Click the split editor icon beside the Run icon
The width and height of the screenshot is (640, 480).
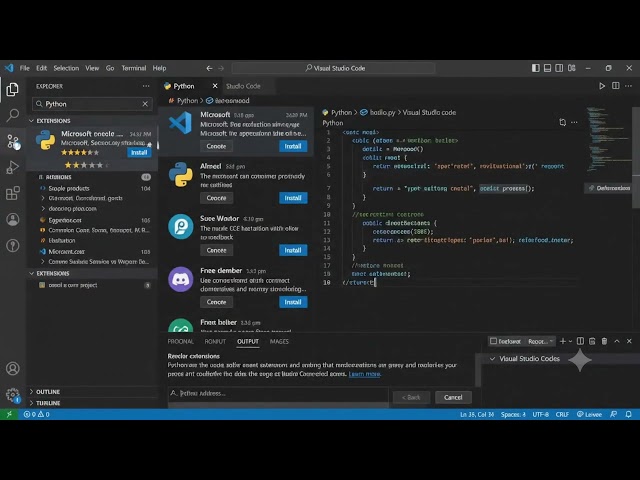tap(616, 86)
